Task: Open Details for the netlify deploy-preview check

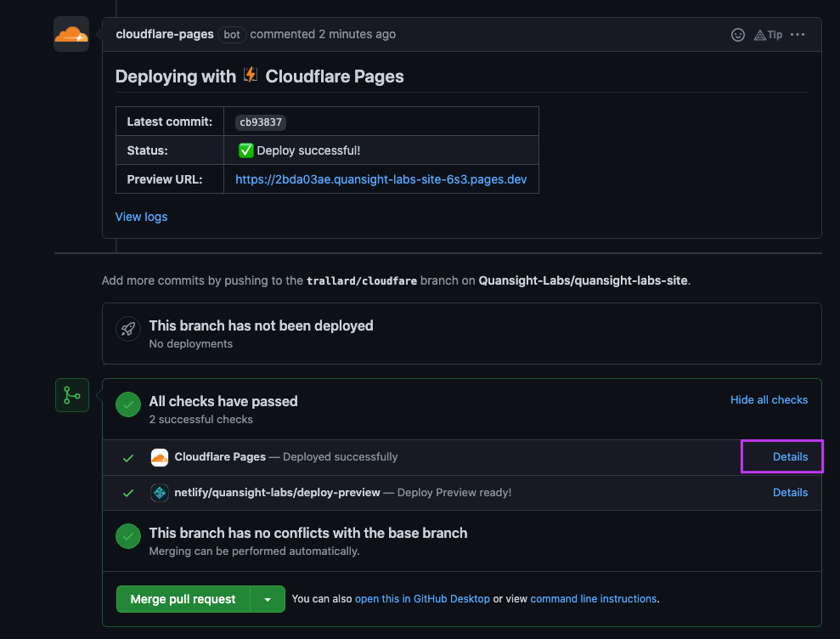Action: click(790, 492)
